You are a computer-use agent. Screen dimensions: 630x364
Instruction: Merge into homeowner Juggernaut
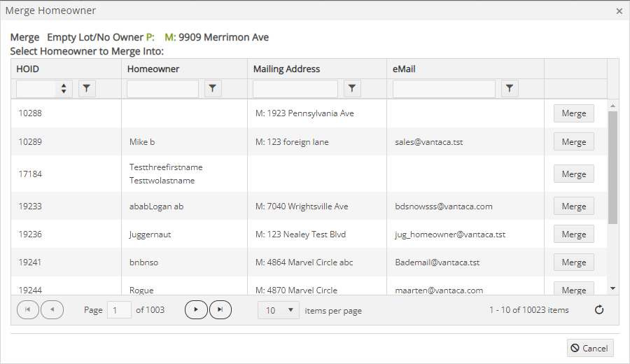coord(574,234)
